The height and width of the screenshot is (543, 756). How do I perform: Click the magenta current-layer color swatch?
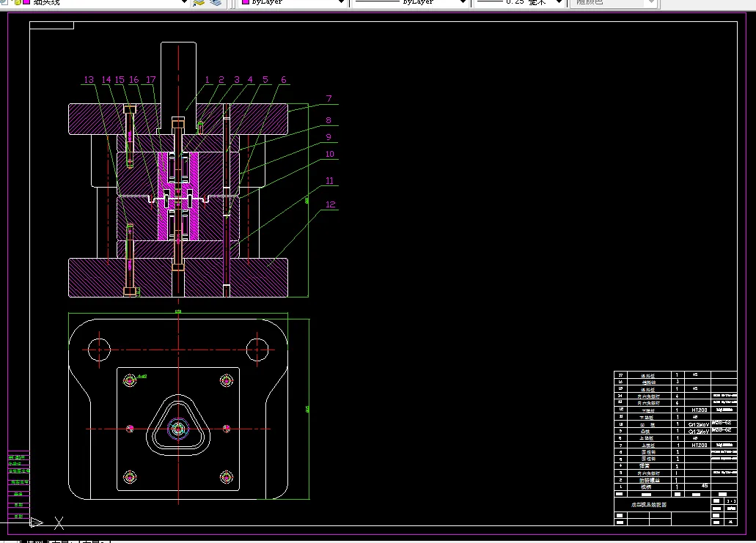tap(27, 2)
